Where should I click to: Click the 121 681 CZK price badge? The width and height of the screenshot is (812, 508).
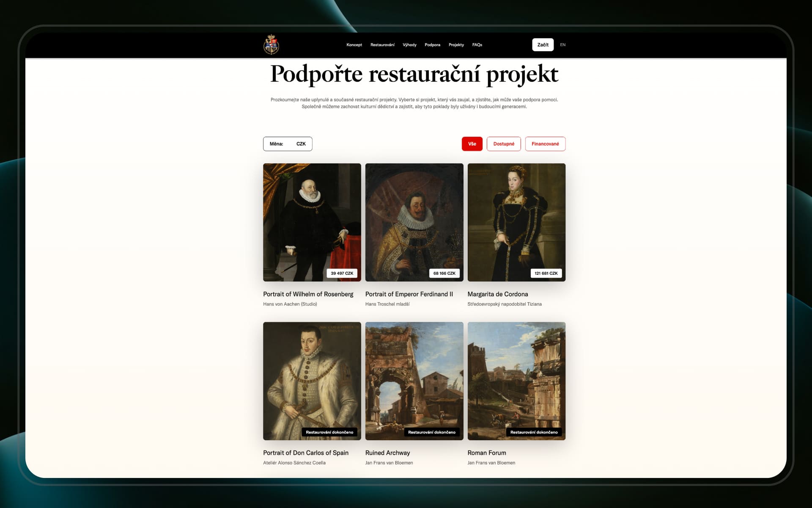point(546,273)
